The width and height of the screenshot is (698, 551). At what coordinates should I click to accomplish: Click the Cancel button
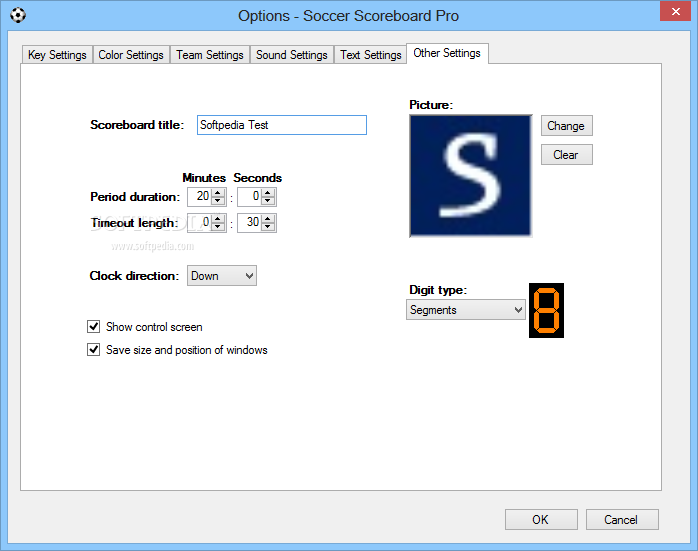click(622, 519)
